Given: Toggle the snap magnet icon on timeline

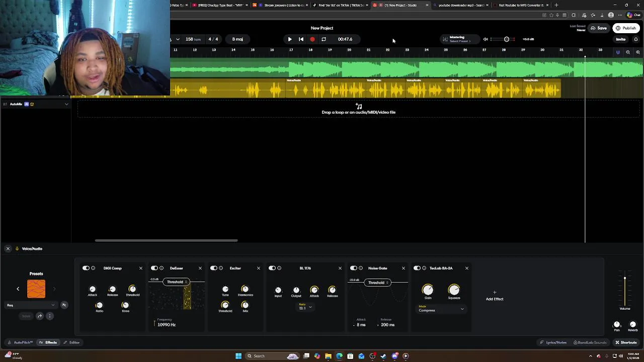Looking at the screenshot, I should coord(618,52).
